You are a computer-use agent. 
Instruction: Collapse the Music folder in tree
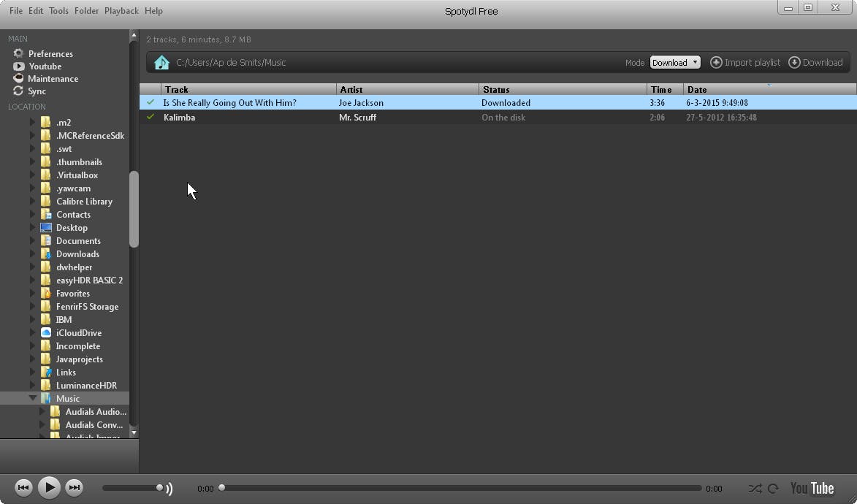click(x=33, y=398)
